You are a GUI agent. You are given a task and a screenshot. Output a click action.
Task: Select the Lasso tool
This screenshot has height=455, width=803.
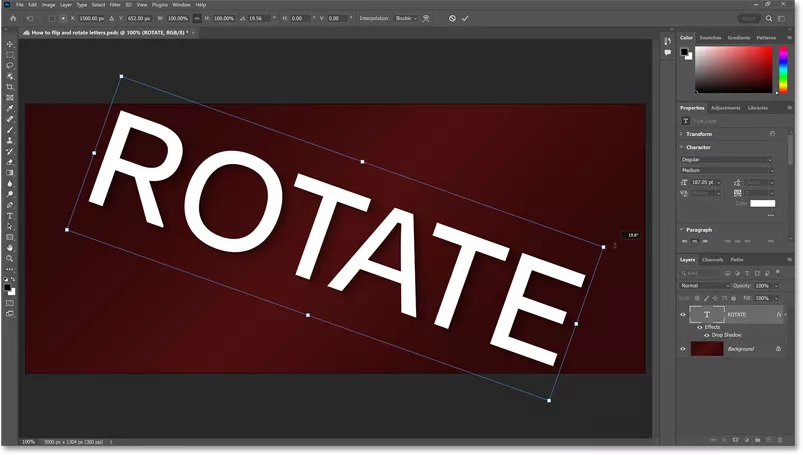tap(10, 66)
